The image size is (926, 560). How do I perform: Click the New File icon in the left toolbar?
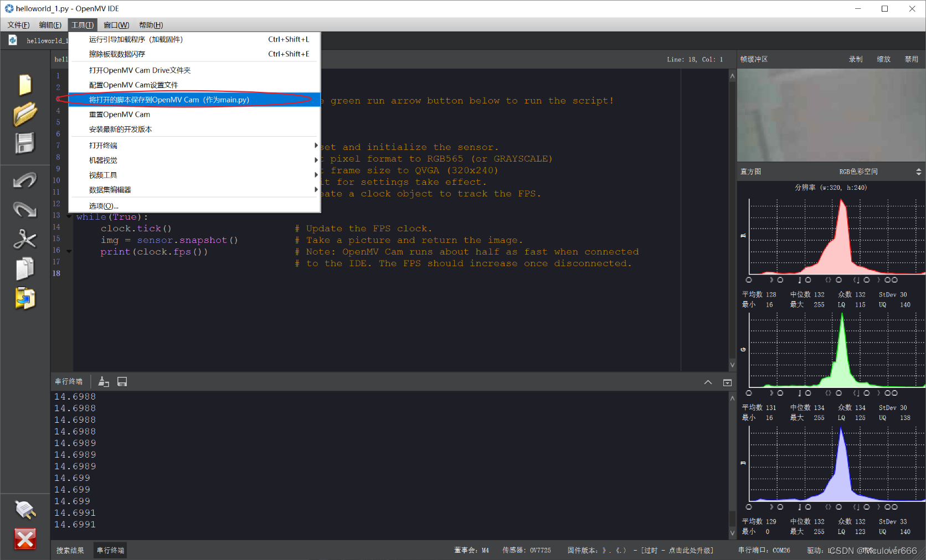25,85
